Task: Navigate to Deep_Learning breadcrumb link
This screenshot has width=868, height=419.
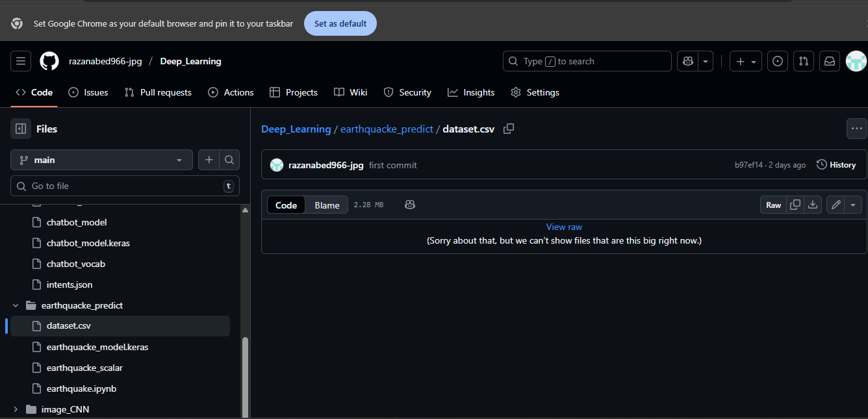Action: 296,129
